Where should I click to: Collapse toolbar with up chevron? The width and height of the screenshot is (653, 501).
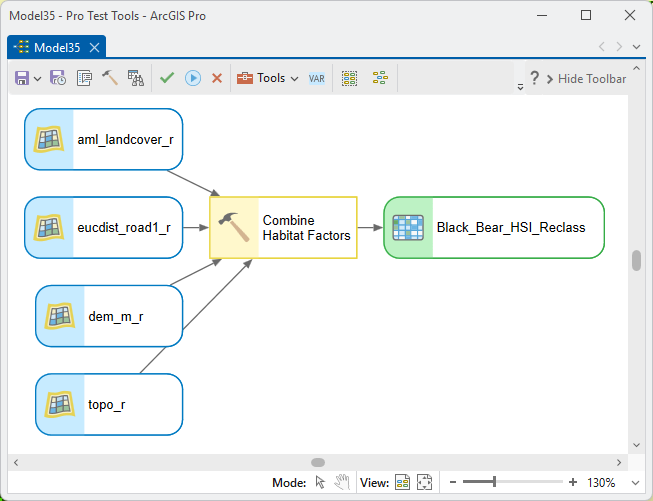pos(636,68)
